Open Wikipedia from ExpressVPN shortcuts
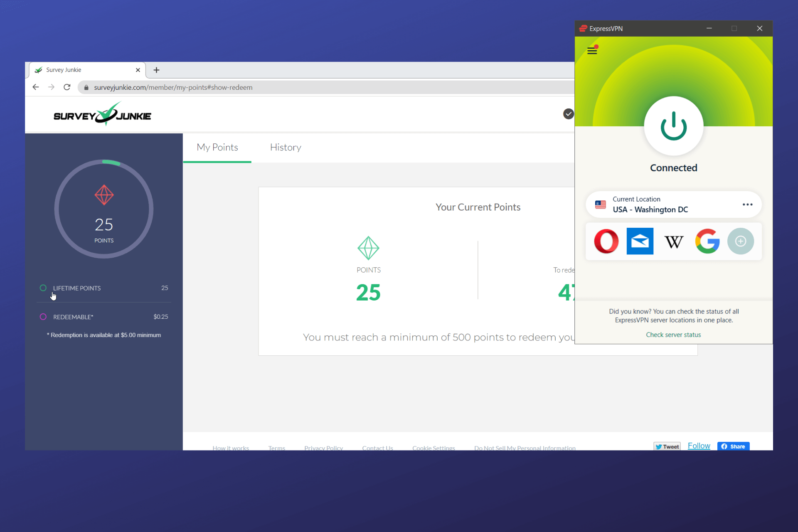 [674, 241]
